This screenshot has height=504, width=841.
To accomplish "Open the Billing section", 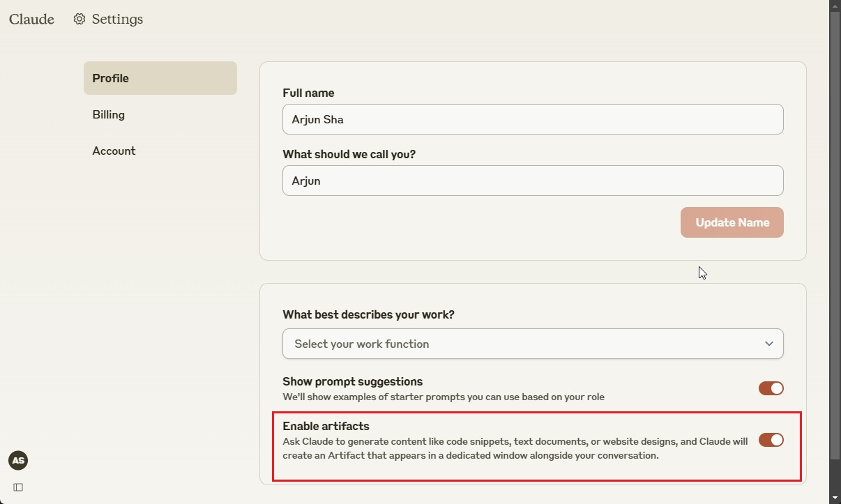I will pos(109,114).
